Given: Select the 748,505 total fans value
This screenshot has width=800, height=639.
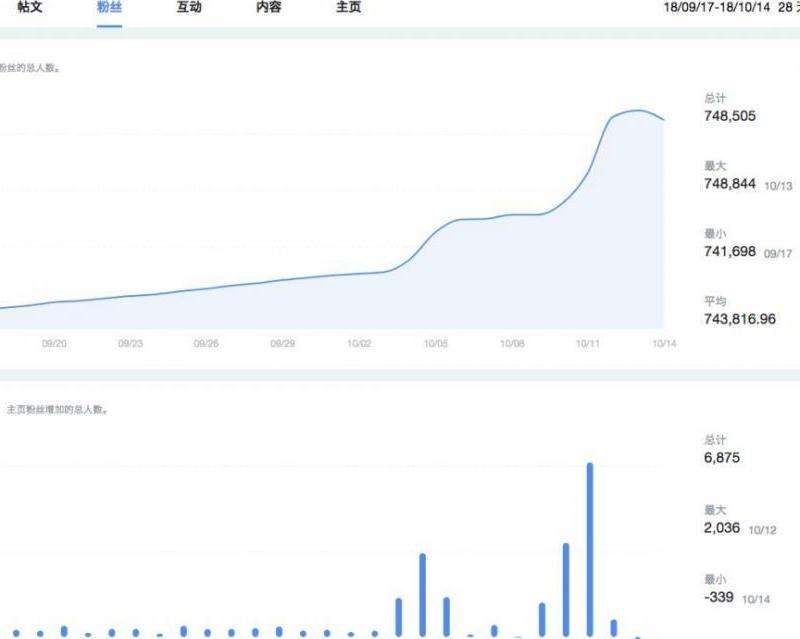Looking at the screenshot, I should [730, 116].
